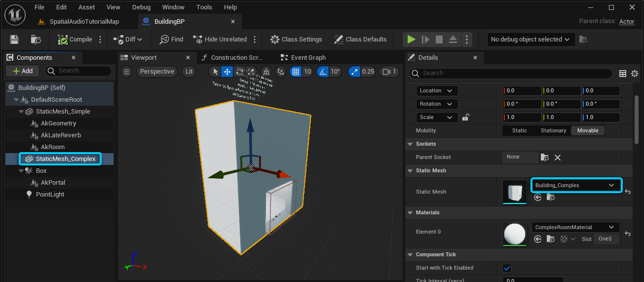Toggle grid snapping icon in viewport
The height and width of the screenshot is (282, 644).
(296, 72)
